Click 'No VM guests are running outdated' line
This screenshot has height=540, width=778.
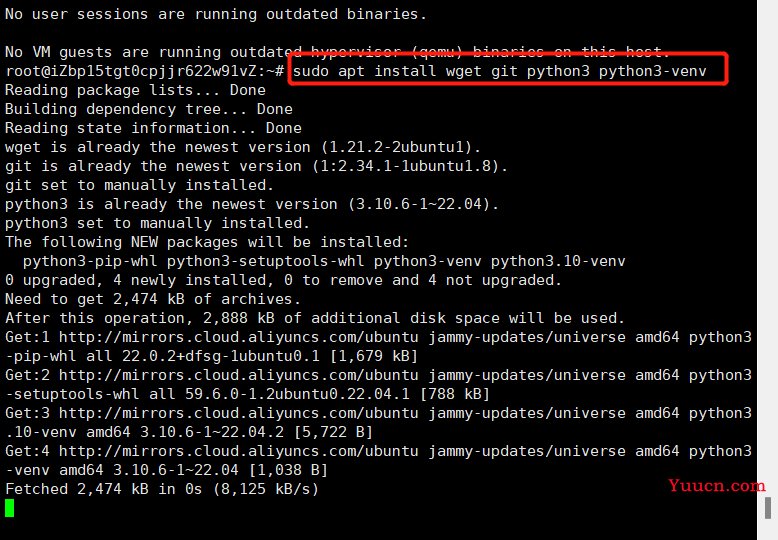point(337,52)
